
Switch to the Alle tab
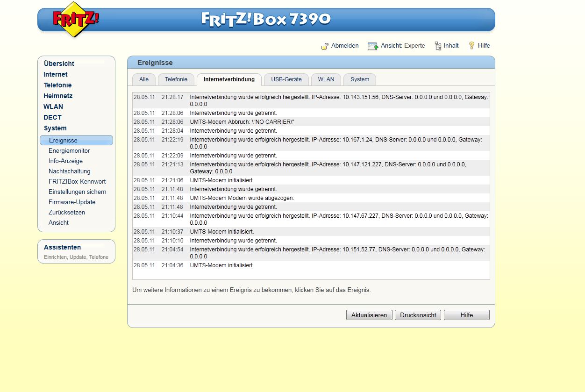(x=144, y=79)
